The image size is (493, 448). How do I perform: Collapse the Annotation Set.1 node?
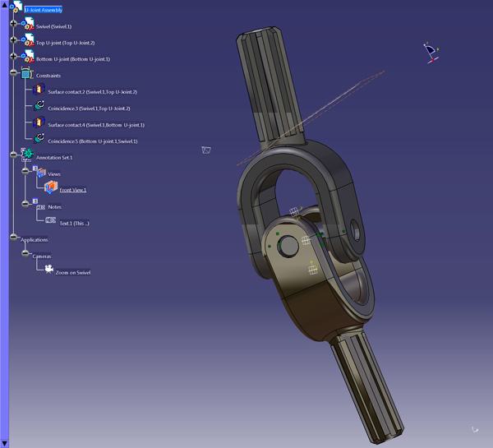[x=13, y=155]
